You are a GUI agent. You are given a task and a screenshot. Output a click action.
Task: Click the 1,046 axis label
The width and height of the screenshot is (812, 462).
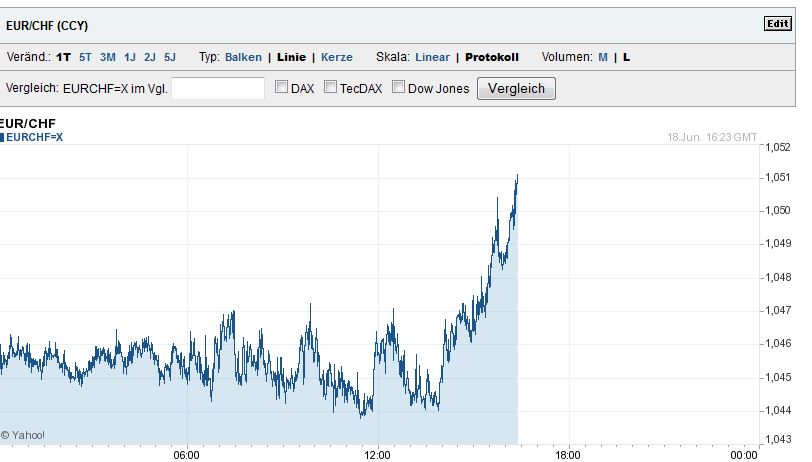778,343
